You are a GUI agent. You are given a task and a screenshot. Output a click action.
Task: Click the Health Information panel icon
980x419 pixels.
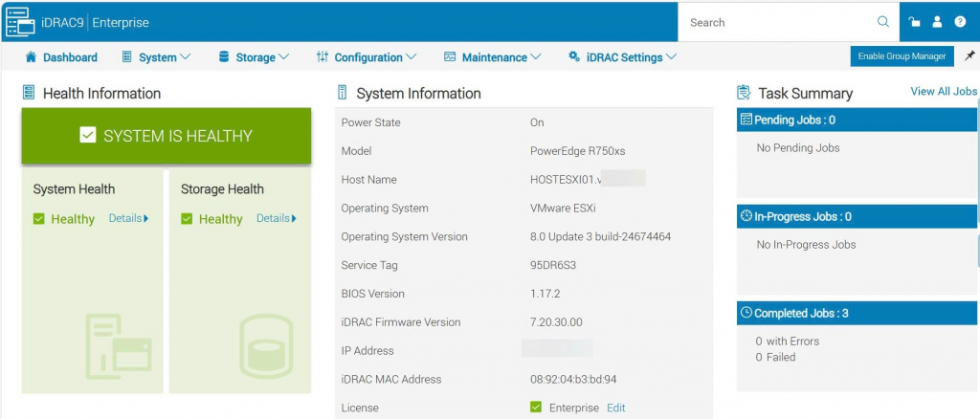(28, 93)
